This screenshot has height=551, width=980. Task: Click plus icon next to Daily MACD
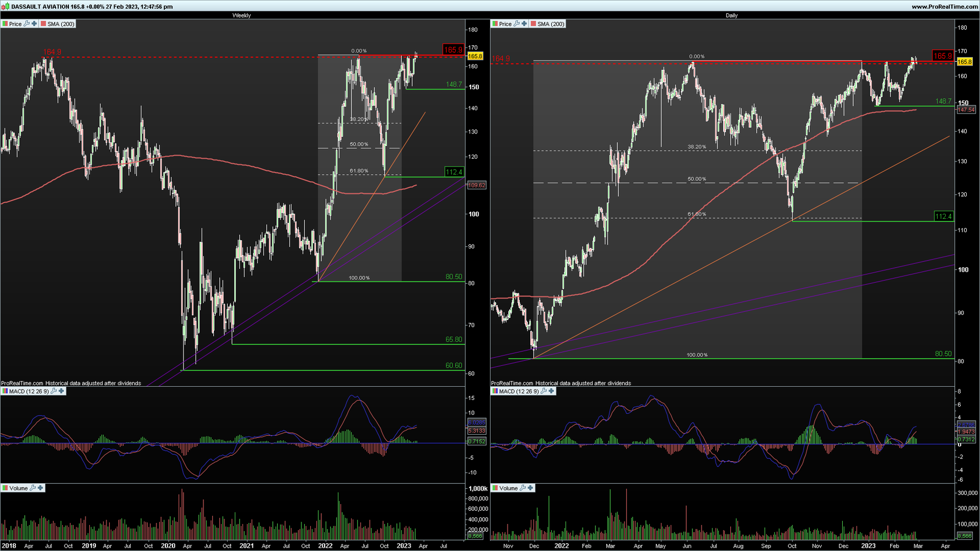(x=551, y=391)
